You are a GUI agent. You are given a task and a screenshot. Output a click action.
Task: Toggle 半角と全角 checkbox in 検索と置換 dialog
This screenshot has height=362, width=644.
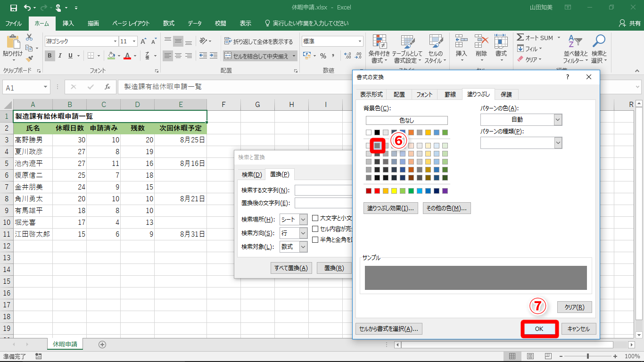pyautogui.click(x=315, y=239)
